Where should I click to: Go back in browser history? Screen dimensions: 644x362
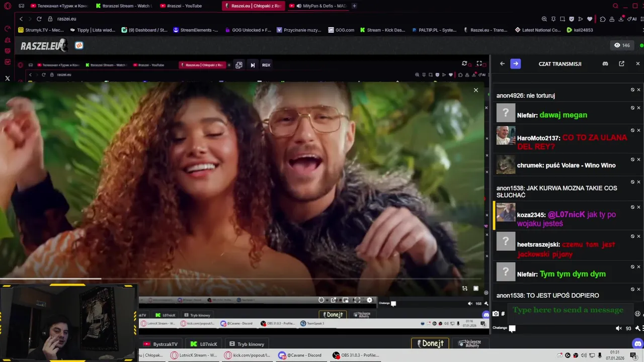(x=21, y=19)
